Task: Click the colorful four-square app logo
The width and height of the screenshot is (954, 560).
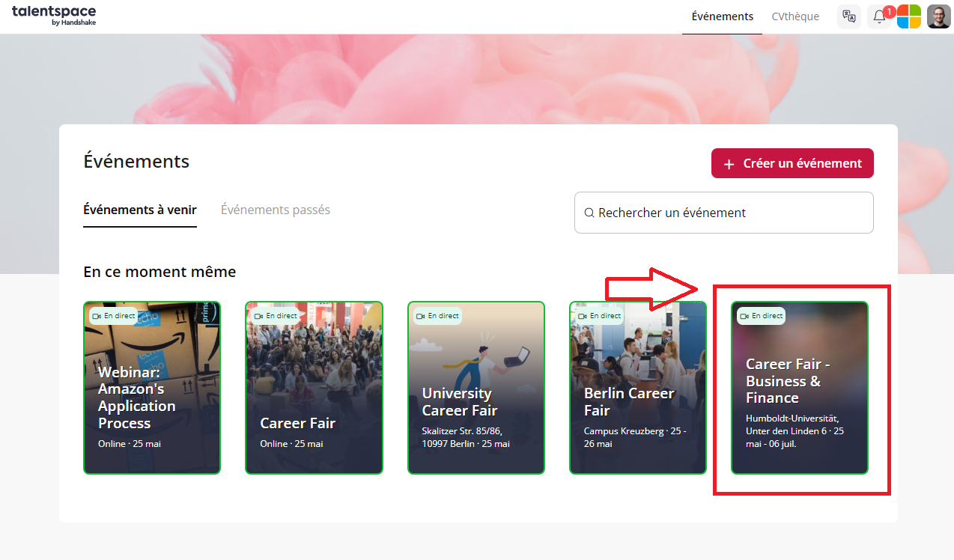Action: coord(908,16)
